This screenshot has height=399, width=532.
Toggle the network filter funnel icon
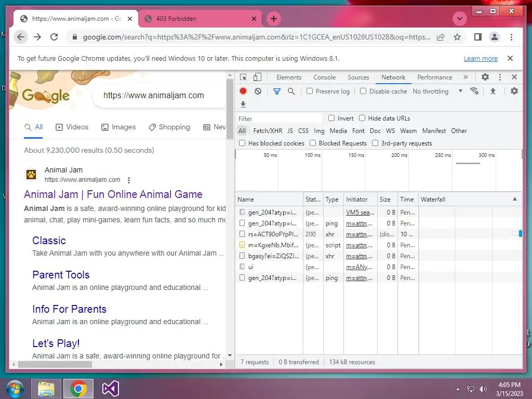[x=277, y=91]
